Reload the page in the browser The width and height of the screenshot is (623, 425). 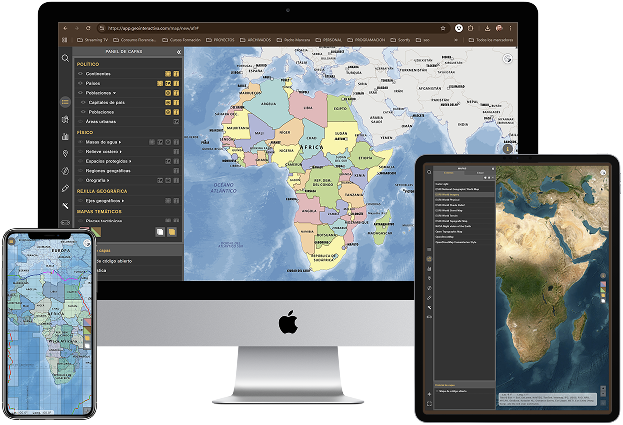click(88, 28)
